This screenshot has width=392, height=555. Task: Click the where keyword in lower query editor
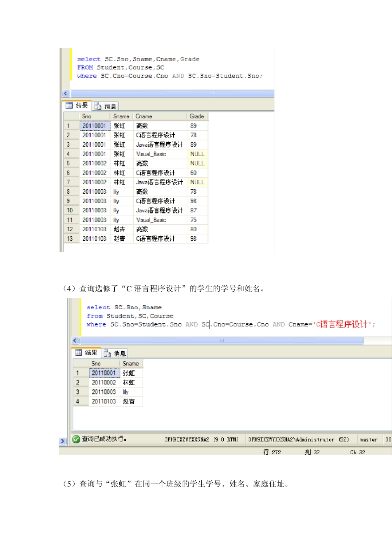tap(97, 325)
